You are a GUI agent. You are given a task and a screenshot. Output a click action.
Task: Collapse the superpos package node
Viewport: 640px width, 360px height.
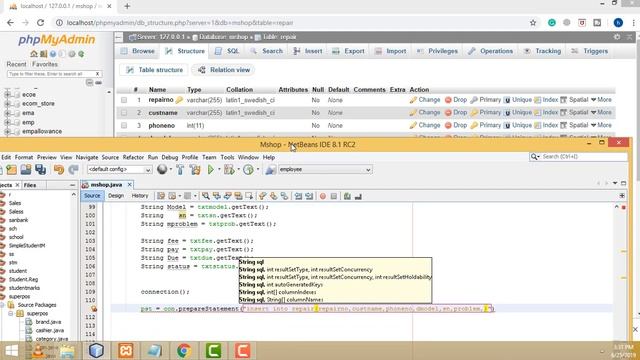click(11, 313)
